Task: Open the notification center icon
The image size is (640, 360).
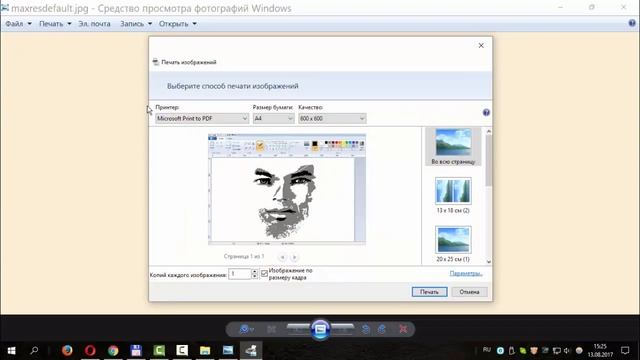Action: click(x=625, y=350)
